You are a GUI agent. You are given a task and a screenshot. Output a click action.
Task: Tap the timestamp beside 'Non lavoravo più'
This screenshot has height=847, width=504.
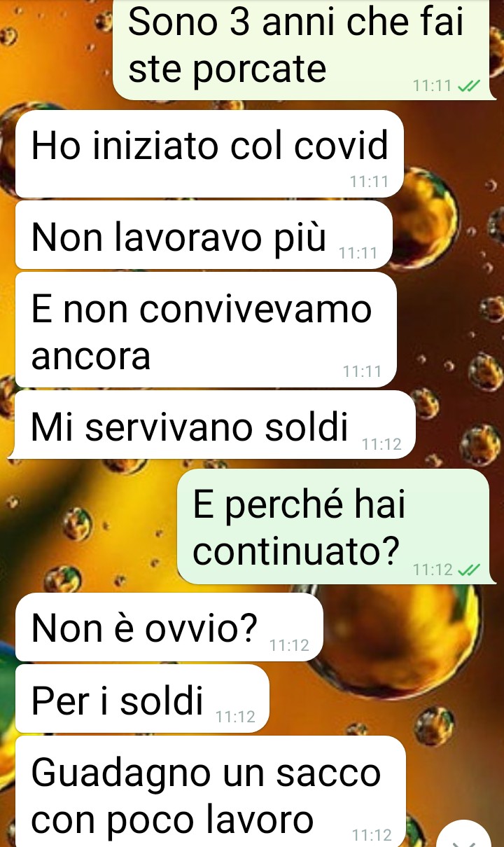[358, 254]
